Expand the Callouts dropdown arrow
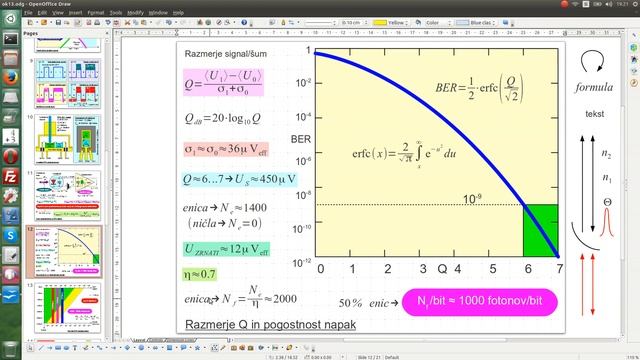640x360 pixels. 190,348
